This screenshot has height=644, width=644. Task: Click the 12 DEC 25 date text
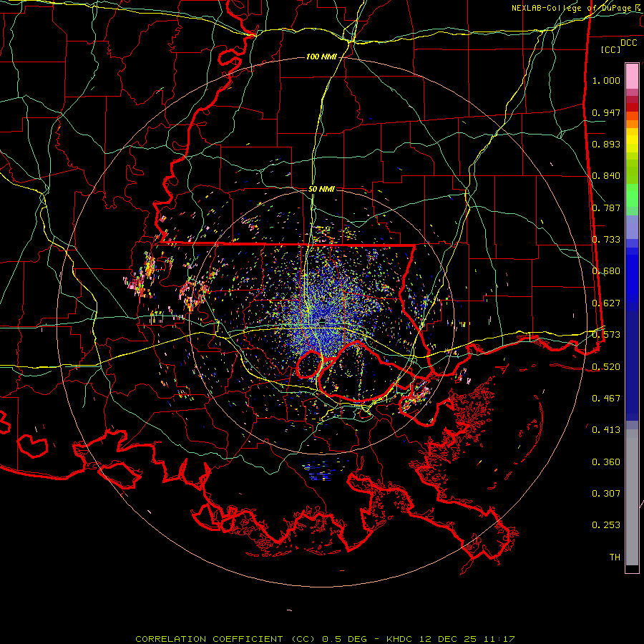(x=449, y=639)
